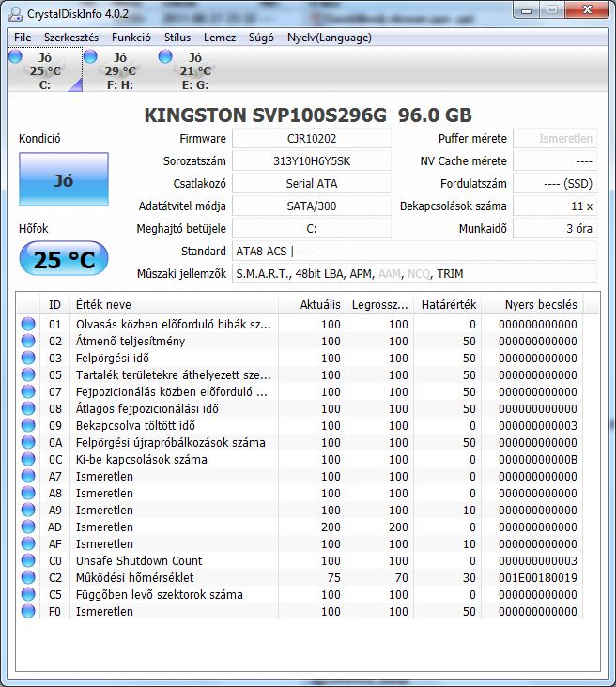This screenshot has height=687, width=616.
Task: Click the big blue Jó condition button
Action: tap(64, 179)
